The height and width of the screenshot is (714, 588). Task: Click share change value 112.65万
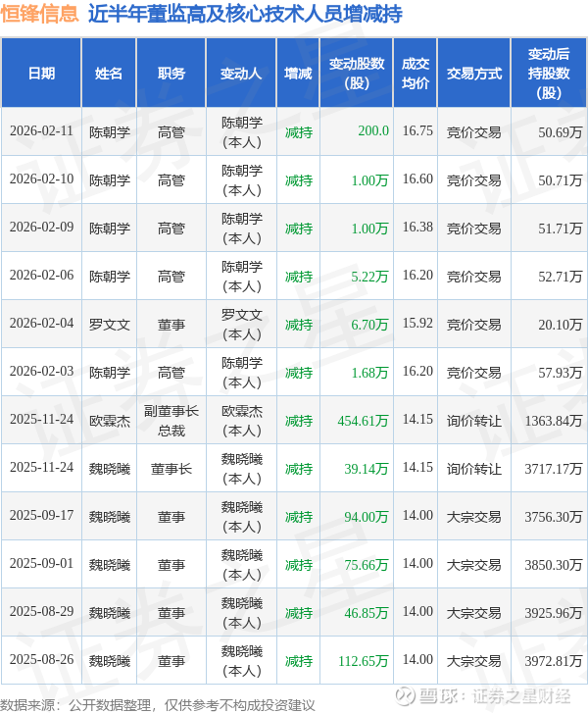click(x=364, y=661)
